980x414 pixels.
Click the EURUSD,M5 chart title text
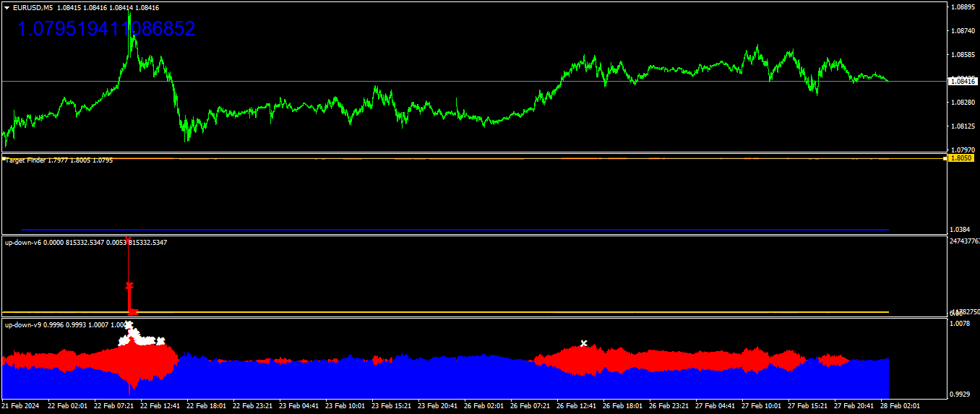tap(33, 7)
